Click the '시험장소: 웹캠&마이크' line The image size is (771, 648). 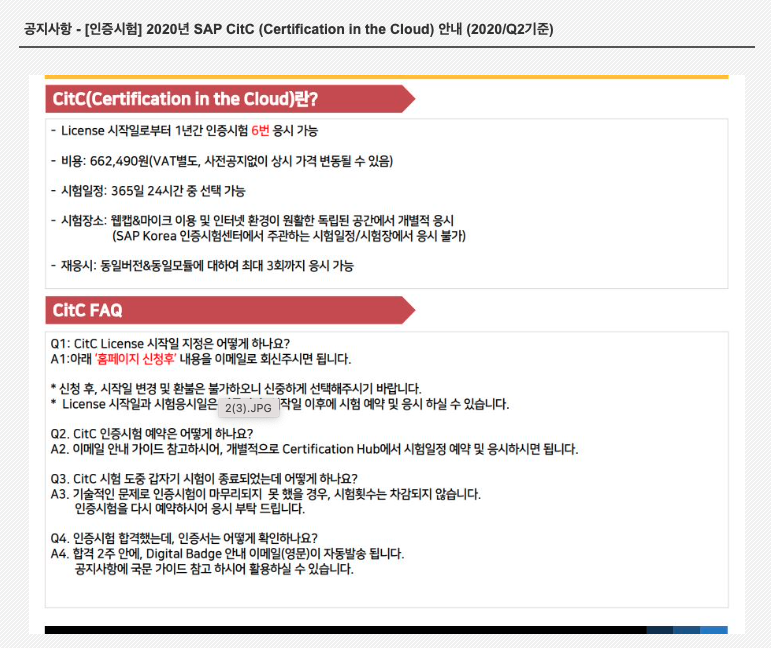252,220
